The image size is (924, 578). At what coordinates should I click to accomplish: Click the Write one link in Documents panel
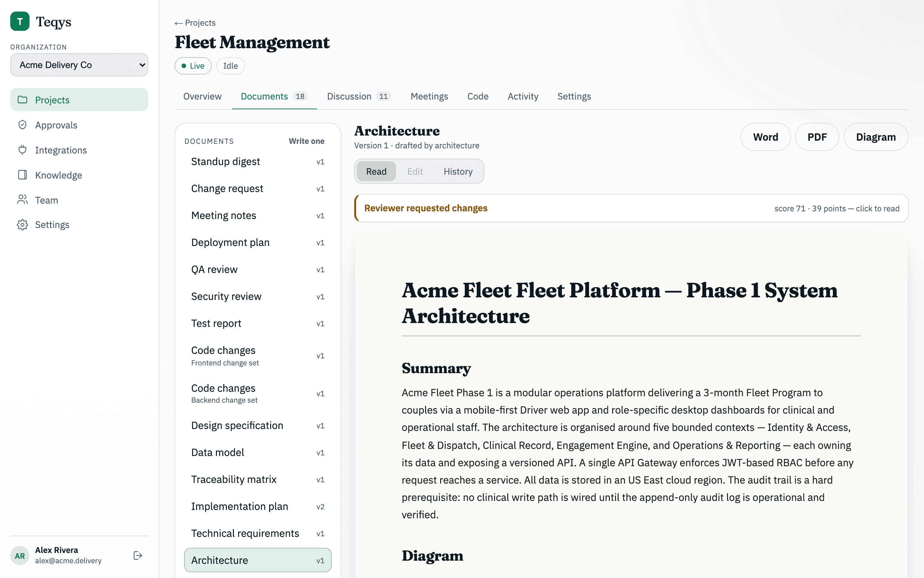[306, 141]
